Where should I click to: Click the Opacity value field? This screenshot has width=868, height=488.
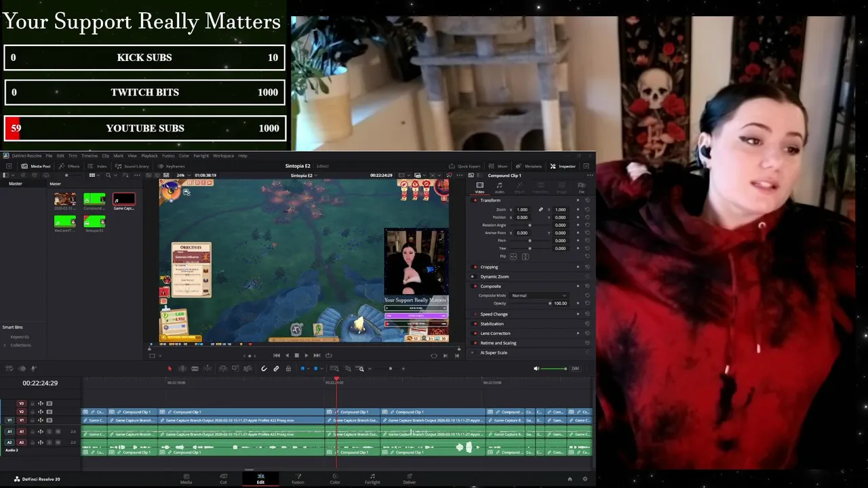[x=560, y=303]
